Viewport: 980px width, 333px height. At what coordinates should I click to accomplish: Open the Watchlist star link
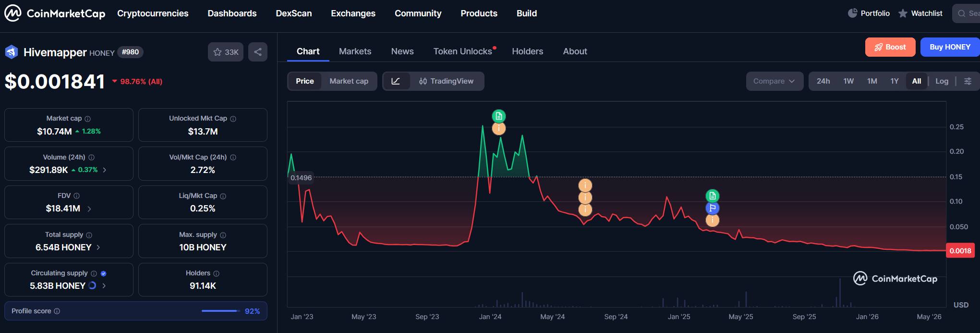tap(920, 13)
